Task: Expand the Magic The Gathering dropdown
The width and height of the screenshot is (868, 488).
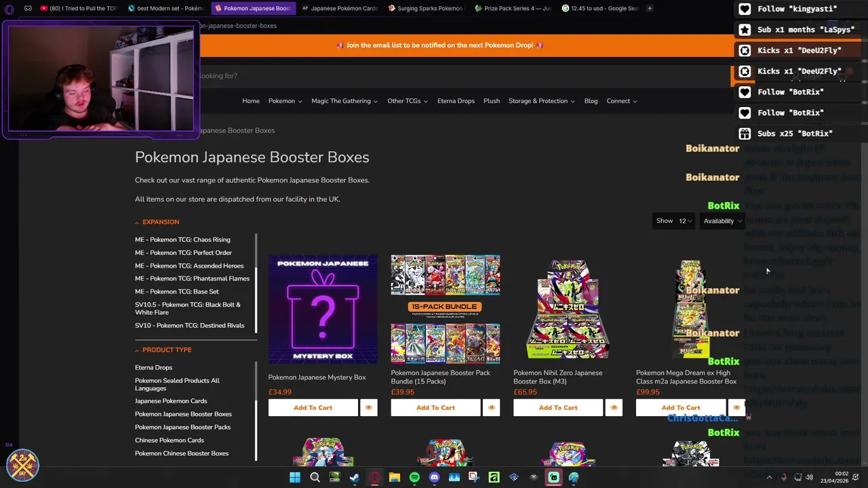Action: click(344, 101)
